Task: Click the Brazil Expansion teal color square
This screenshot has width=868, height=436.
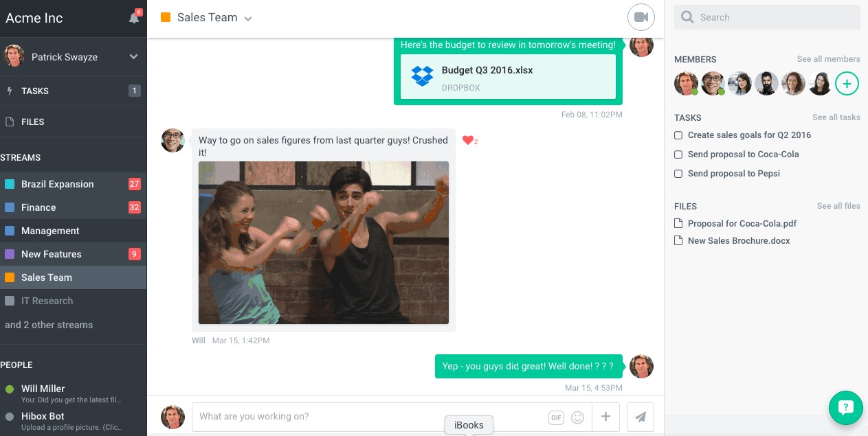Action: (x=10, y=184)
